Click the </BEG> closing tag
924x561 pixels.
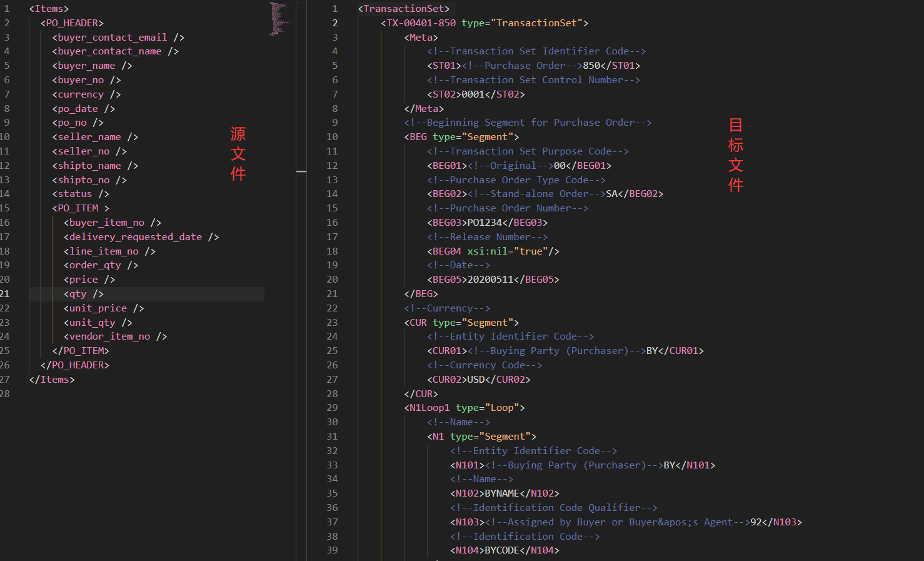tap(421, 294)
